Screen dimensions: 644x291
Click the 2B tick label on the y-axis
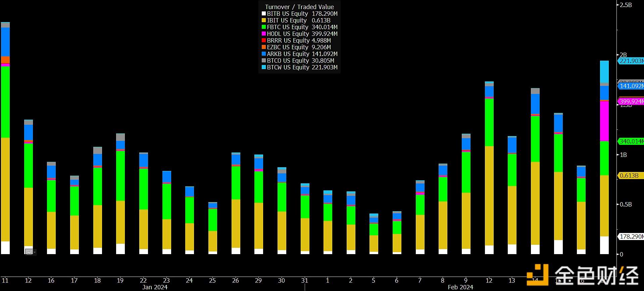click(623, 55)
